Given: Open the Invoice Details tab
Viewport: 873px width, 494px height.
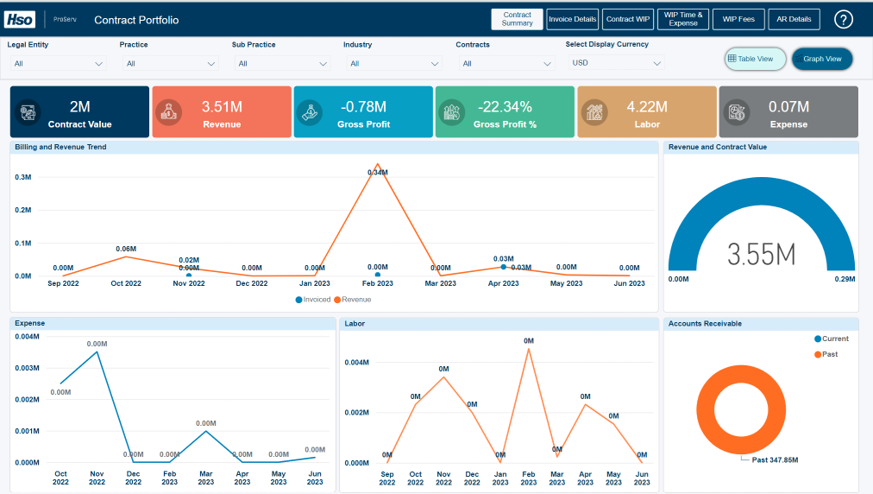Looking at the screenshot, I should click(x=572, y=19).
